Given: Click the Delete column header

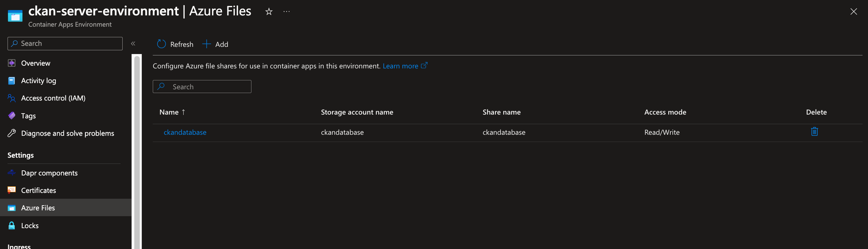Looking at the screenshot, I should 816,112.
